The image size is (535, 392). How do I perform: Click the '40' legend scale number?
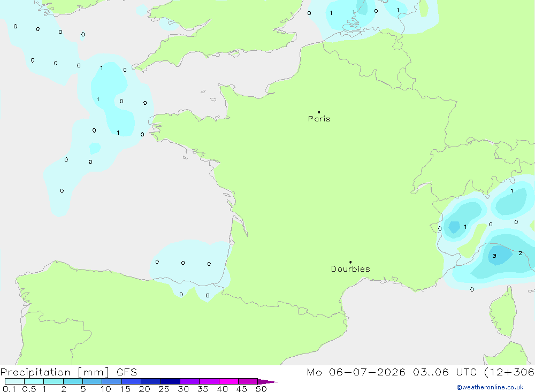(x=223, y=389)
